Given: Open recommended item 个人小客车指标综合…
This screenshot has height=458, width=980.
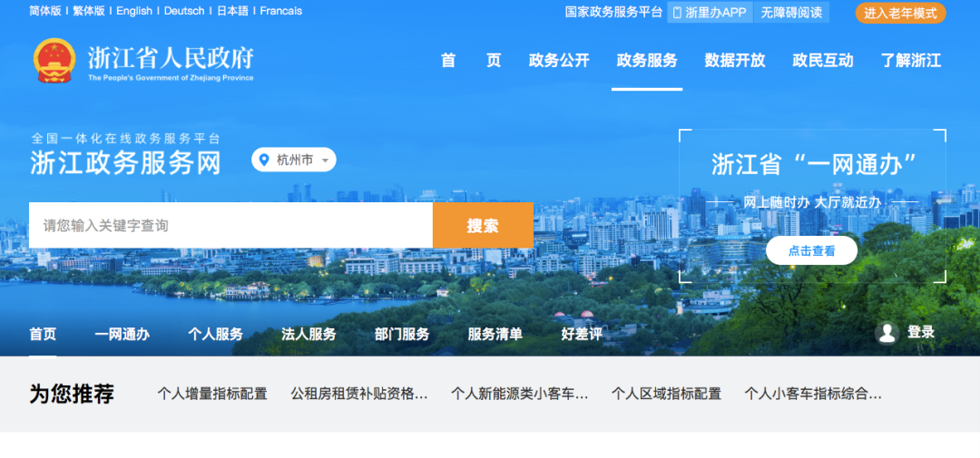Looking at the screenshot, I should coord(813,394).
